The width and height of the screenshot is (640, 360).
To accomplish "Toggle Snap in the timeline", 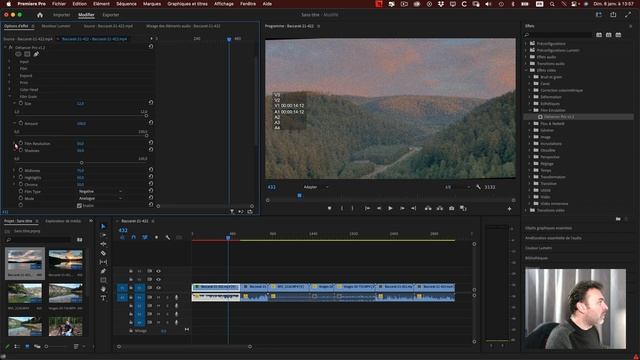I will pyautogui.click(x=133, y=237).
